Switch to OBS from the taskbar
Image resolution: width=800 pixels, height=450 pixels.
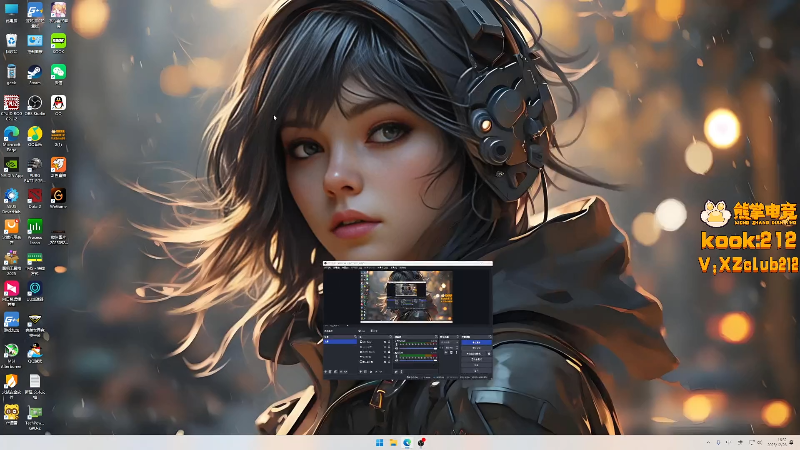[x=421, y=443]
